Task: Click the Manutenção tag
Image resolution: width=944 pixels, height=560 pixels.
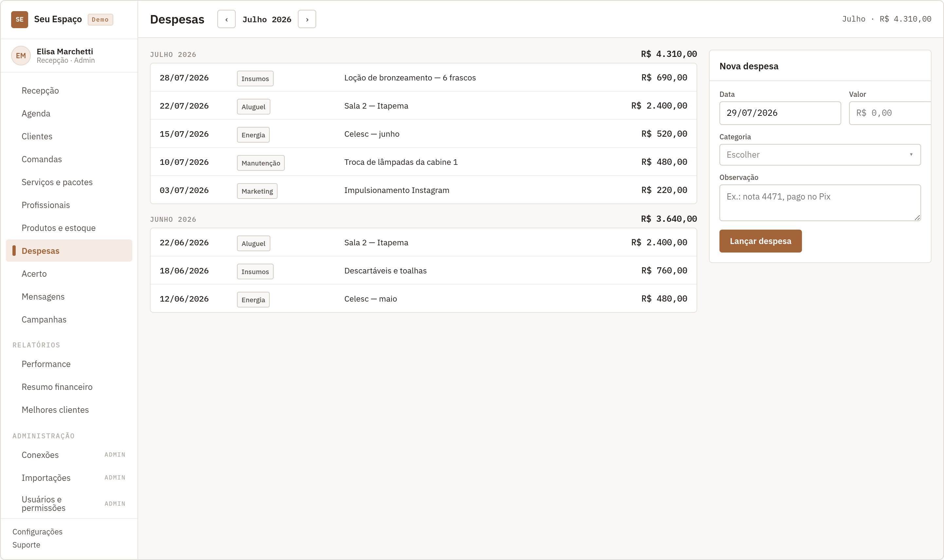Action: tap(261, 163)
